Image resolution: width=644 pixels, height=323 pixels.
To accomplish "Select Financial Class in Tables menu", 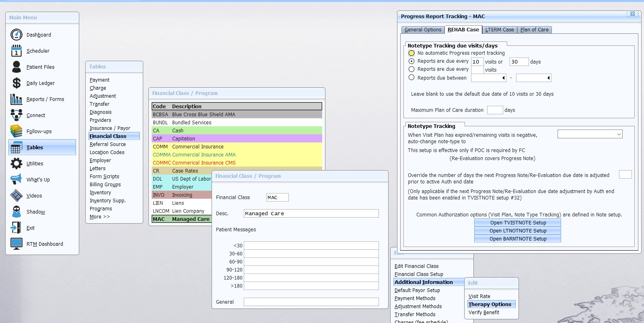I will click(x=114, y=136).
